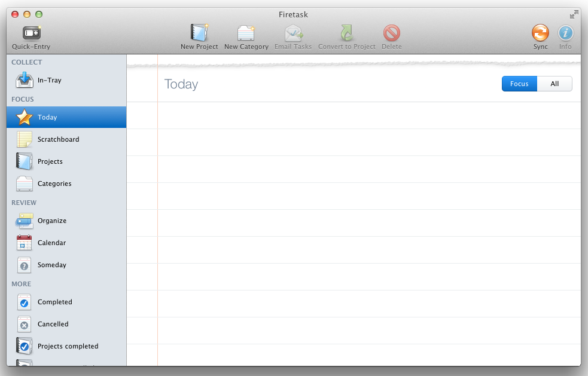Click the Email Tasks envelope icon
The height and width of the screenshot is (376, 588).
[293, 33]
